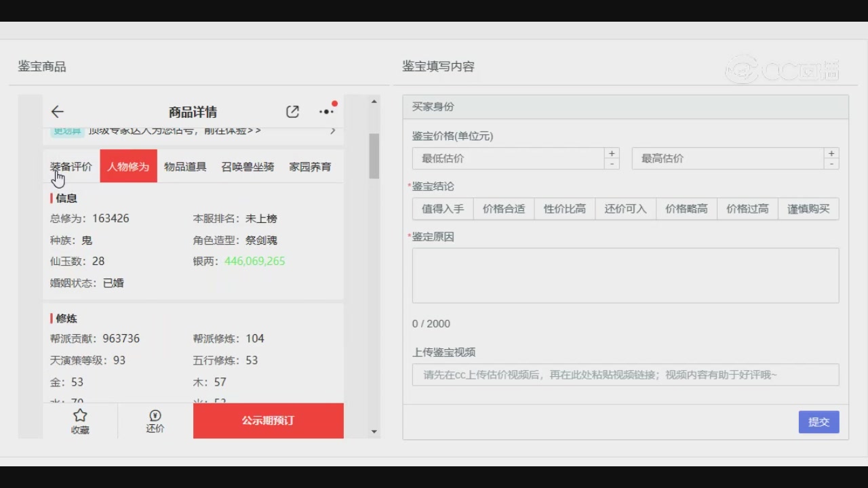Select the 人物修为 tab
The height and width of the screenshot is (488, 868).
(x=128, y=166)
